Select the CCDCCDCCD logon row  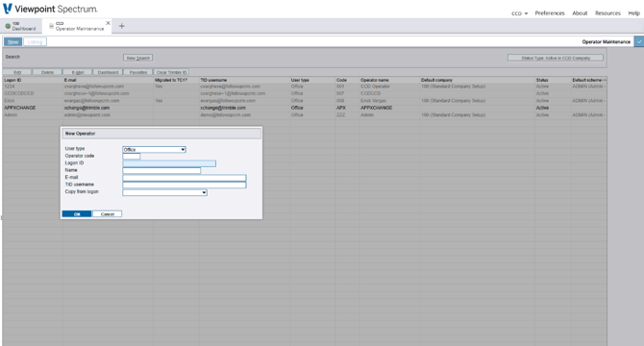click(305, 93)
